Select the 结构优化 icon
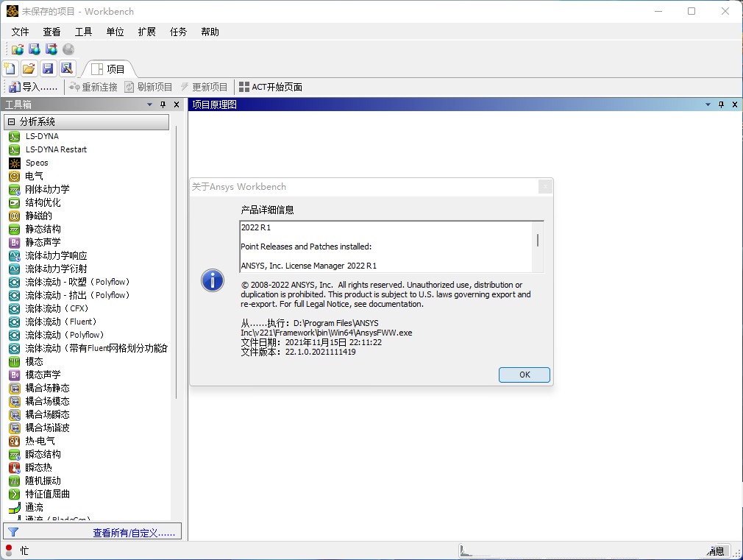This screenshot has width=743, height=560. click(x=14, y=203)
